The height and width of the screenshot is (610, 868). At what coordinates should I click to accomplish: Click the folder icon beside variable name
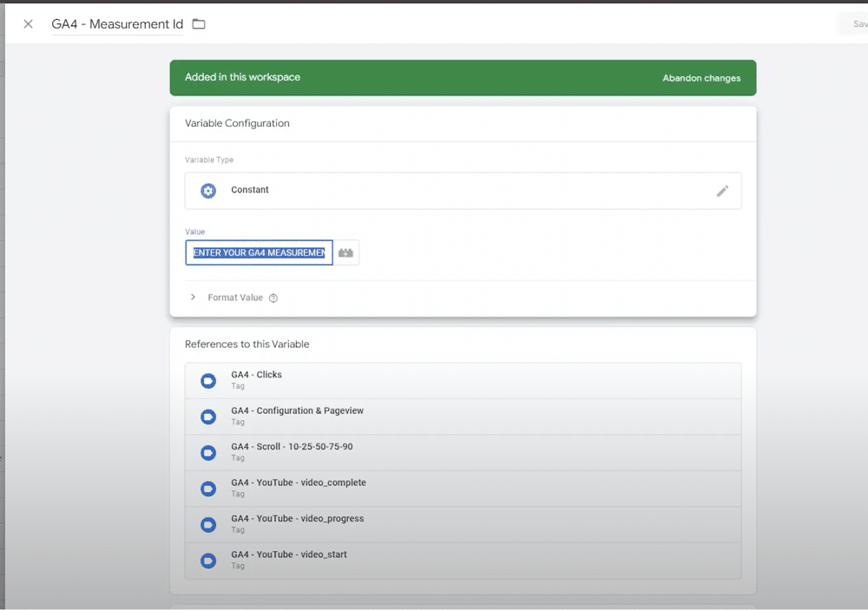click(x=199, y=24)
